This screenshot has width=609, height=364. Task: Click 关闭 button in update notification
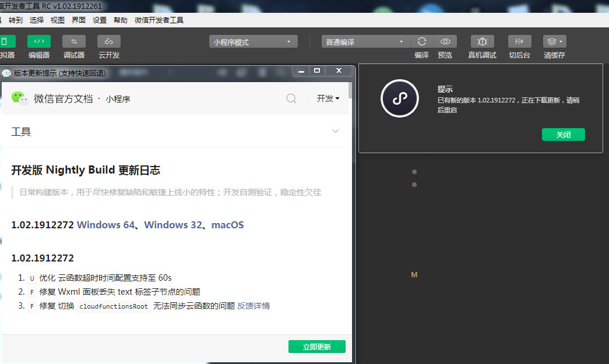click(563, 135)
